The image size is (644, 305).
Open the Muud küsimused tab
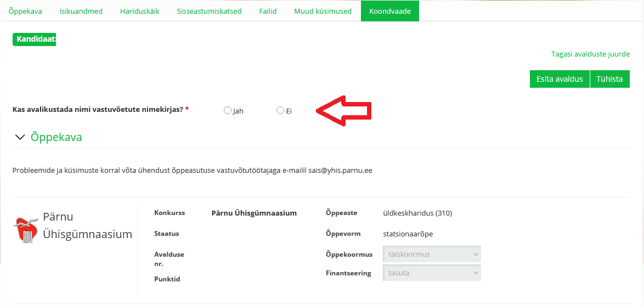tap(323, 11)
